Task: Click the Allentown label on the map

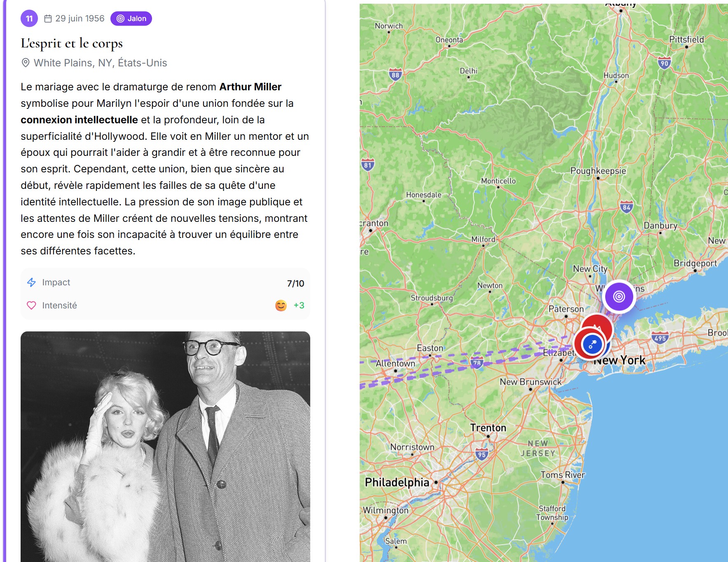Action: 396,363
